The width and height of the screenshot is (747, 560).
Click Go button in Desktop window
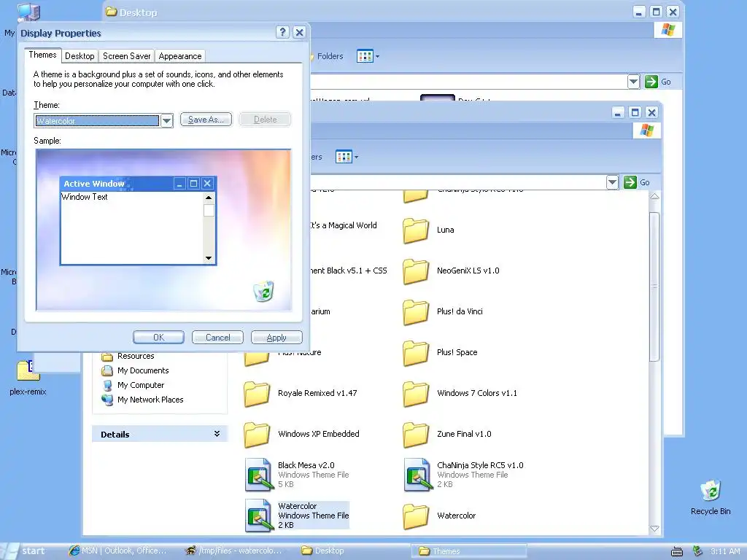pos(658,82)
